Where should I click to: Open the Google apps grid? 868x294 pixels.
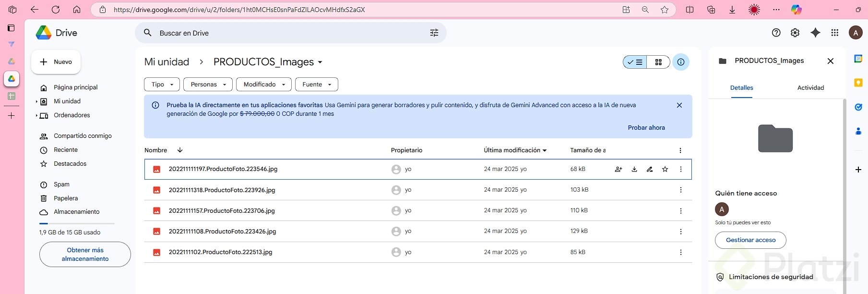coord(835,33)
